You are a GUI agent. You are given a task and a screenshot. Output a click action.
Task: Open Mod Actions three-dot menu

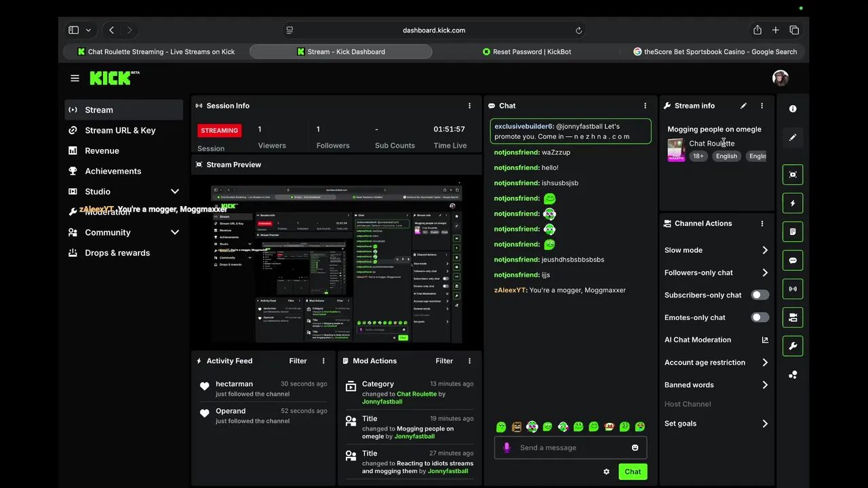pyautogui.click(x=469, y=361)
